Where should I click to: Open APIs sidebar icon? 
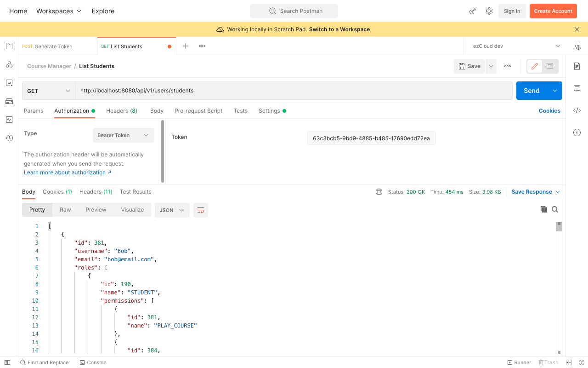9,64
